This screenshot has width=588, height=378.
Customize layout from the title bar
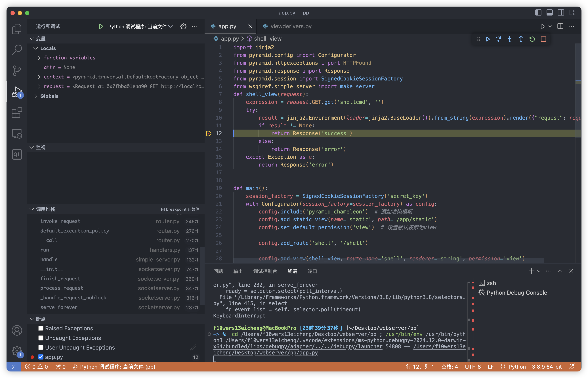tap(572, 13)
